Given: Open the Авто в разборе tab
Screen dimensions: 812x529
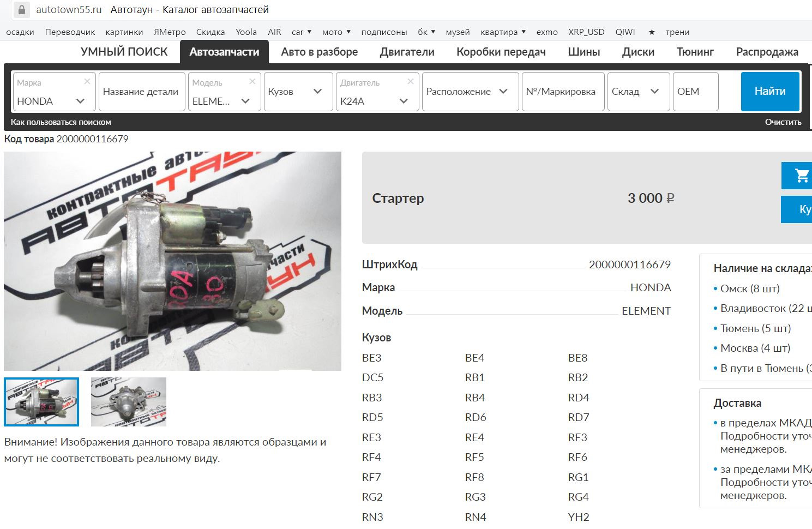Looking at the screenshot, I should (x=320, y=52).
